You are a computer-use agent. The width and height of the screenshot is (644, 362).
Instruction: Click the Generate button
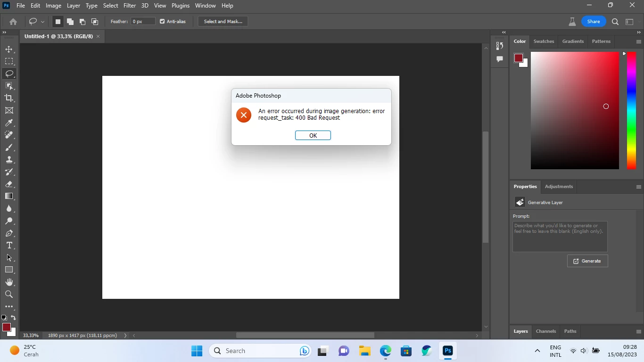(x=587, y=261)
